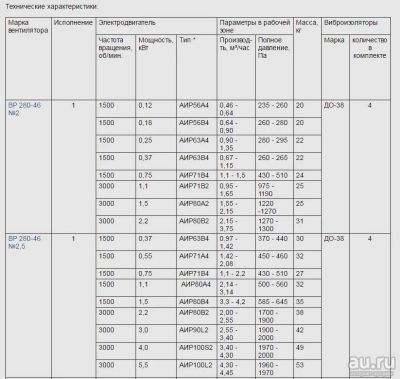Select the 235 - 260 pressure cell

pyautogui.click(x=274, y=109)
